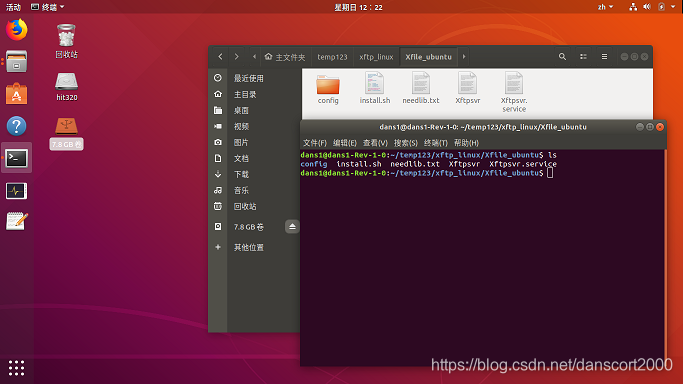Click "Xftpsvr.service" in terminal output
This screenshot has height=384, width=683.
[x=523, y=164]
